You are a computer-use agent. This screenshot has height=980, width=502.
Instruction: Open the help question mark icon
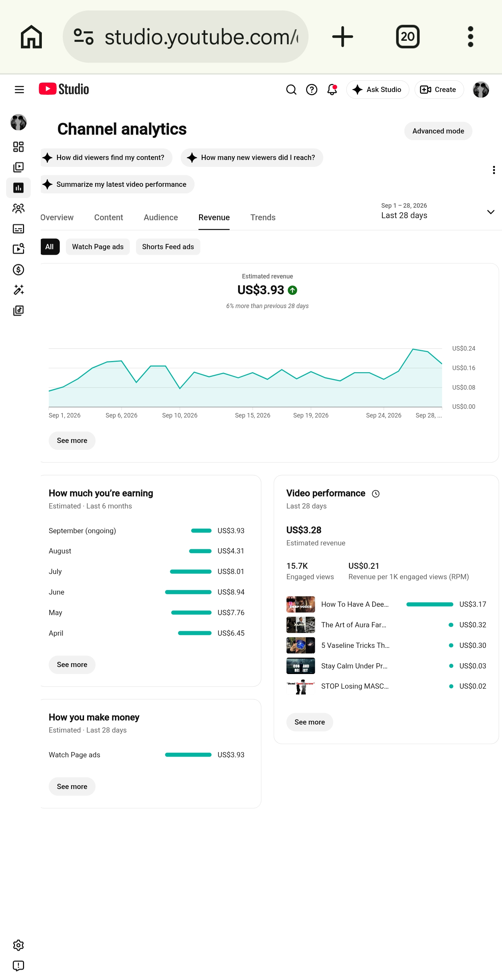[312, 90]
